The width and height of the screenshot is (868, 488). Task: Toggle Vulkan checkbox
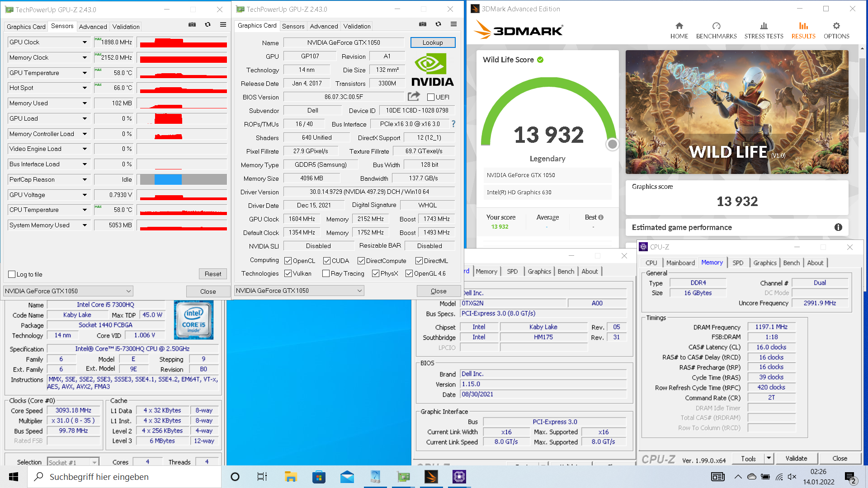pos(288,273)
